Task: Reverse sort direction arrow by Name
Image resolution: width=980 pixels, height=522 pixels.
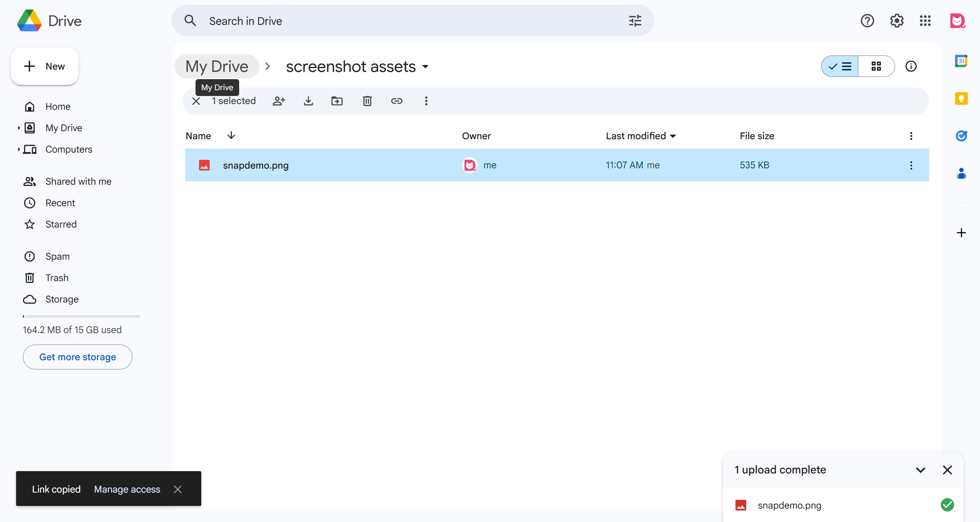Action: (x=231, y=135)
